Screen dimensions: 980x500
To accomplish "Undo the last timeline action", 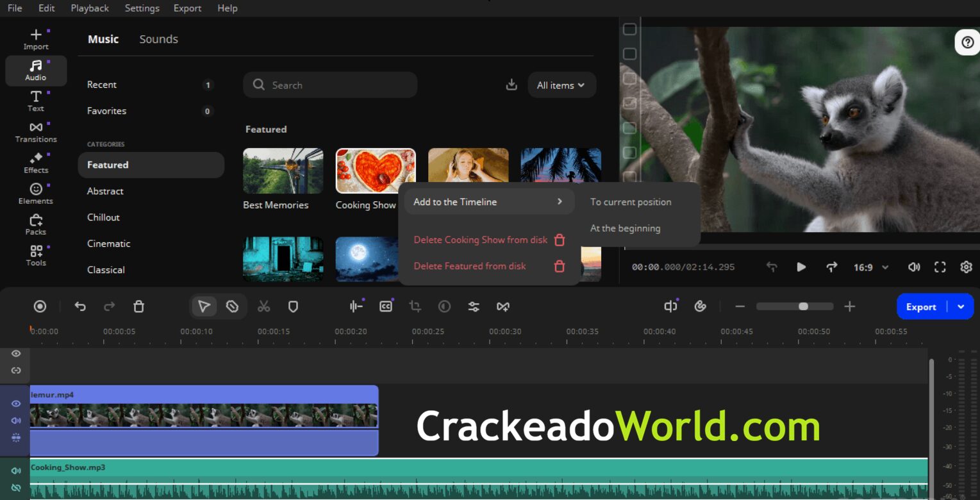I will coord(80,306).
